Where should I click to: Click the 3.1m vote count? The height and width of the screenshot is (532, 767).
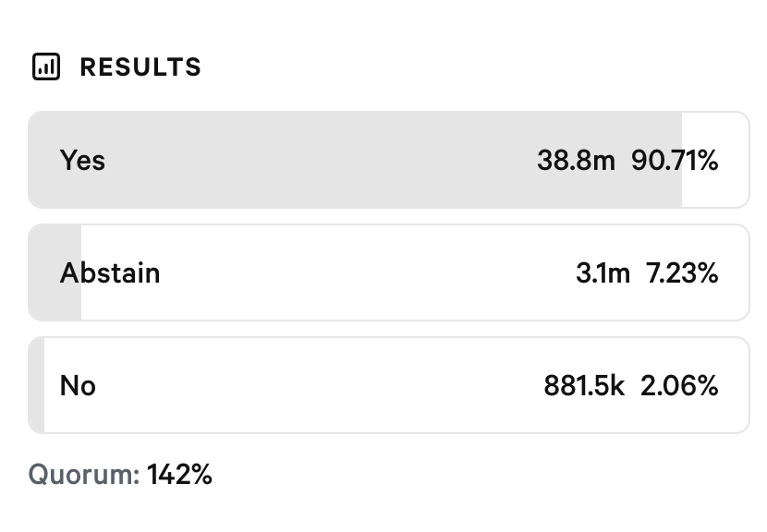(x=603, y=272)
